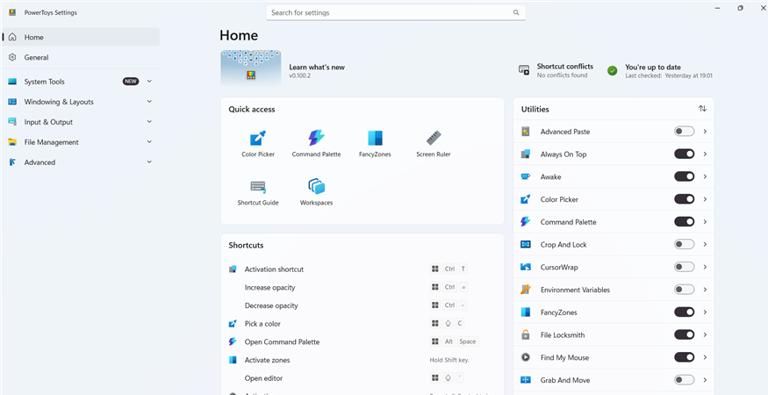This screenshot has height=395, width=768.
Task: Click the Grab And Move icon
Action: tap(526, 380)
